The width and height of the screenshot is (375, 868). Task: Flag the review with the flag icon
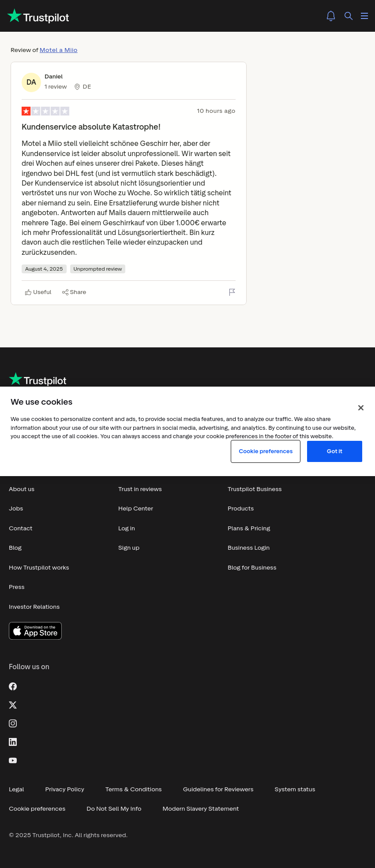click(x=232, y=292)
